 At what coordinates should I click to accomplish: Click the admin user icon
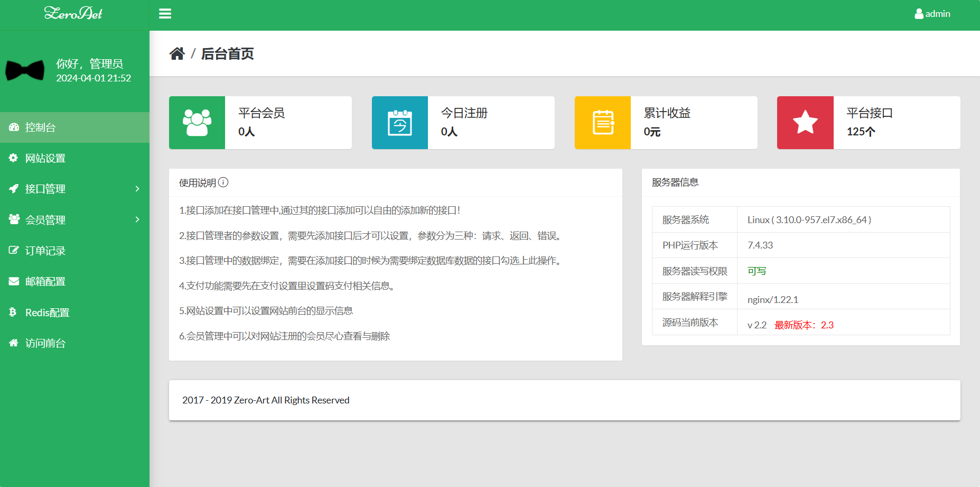[x=919, y=14]
